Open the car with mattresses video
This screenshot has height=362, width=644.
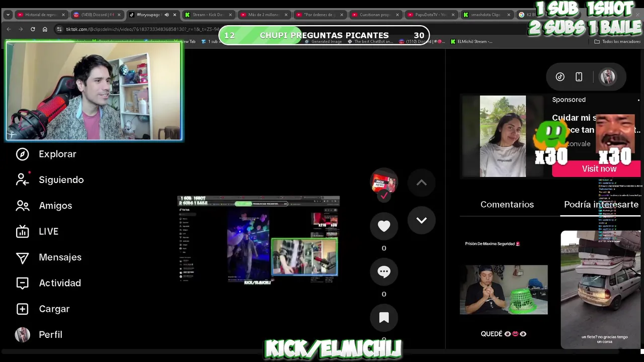(601, 290)
